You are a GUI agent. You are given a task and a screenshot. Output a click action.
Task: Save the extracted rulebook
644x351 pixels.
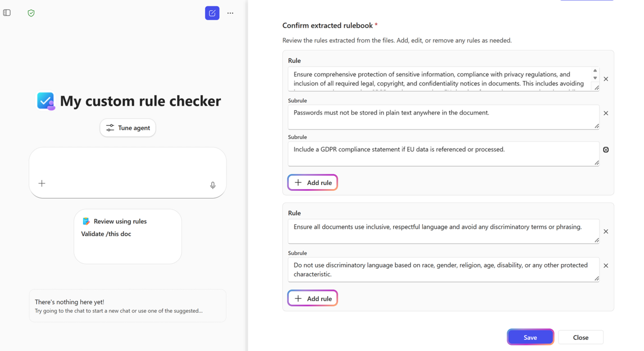click(x=530, y=337)
